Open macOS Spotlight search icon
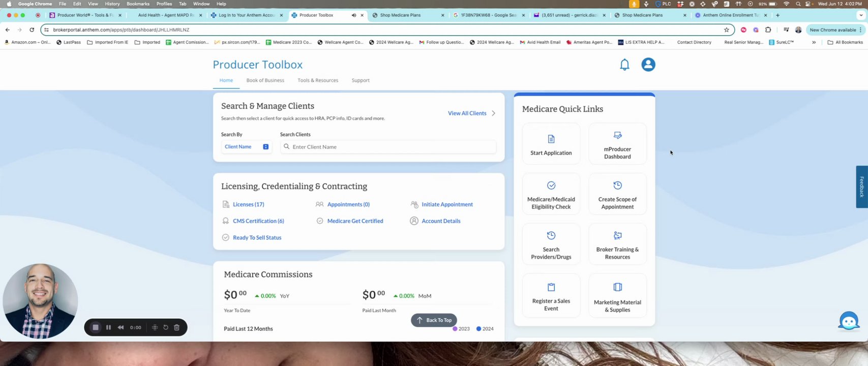The width and height of the screenshot is (868, 366). pos(798,4)
